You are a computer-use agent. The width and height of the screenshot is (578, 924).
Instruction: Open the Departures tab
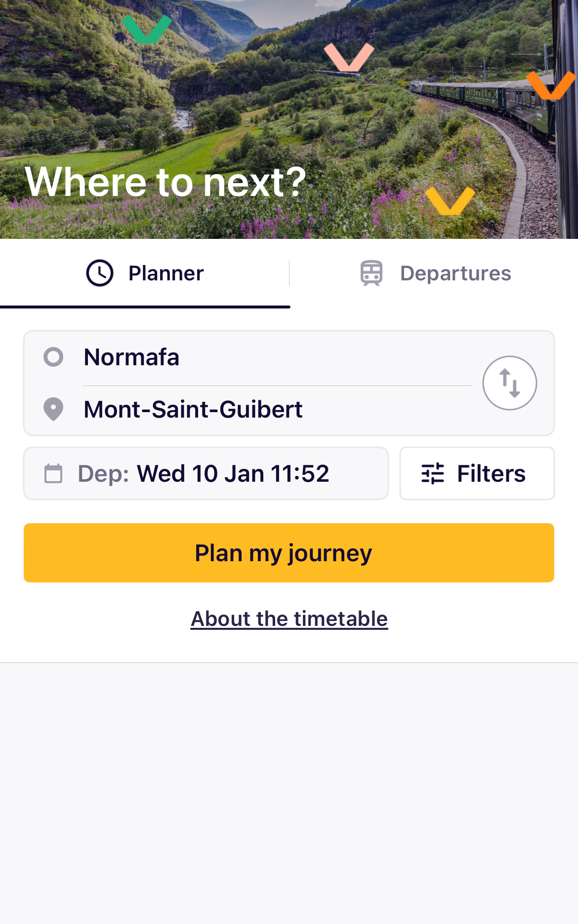435,273
